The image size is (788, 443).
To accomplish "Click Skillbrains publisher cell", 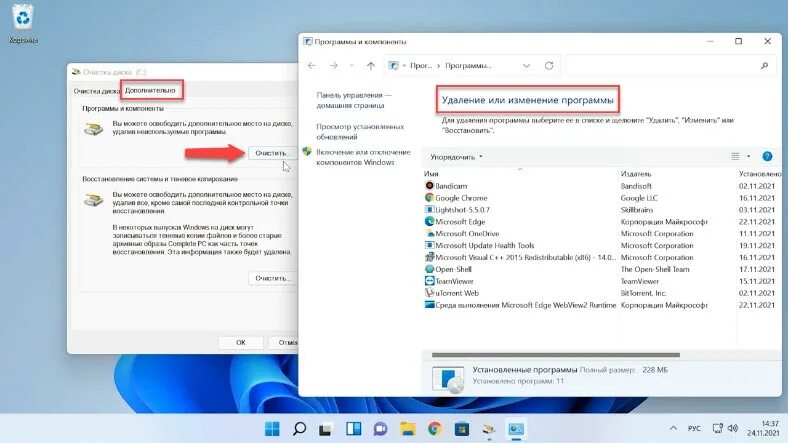I will pyautogui.click(x=637, y=209).
